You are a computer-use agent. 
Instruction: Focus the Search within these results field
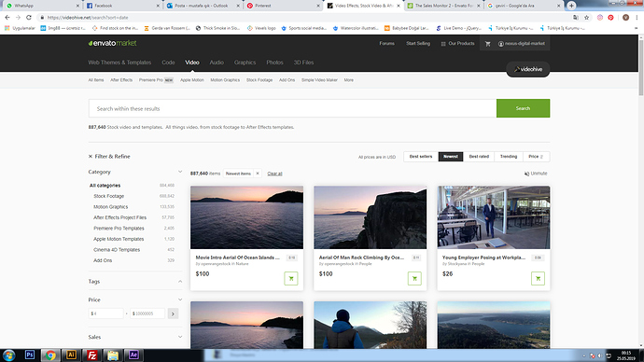click(292, 108)
